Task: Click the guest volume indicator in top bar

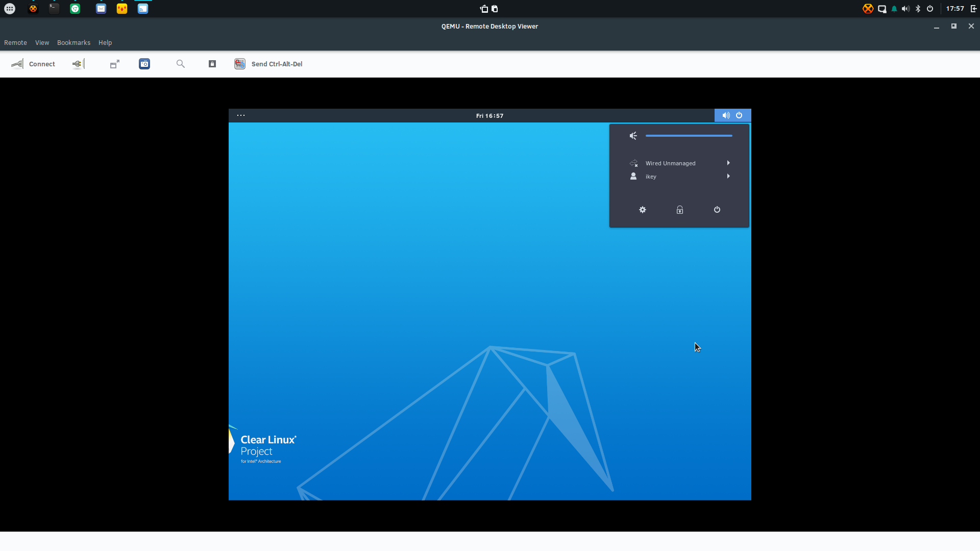Action: coord(726,115)
